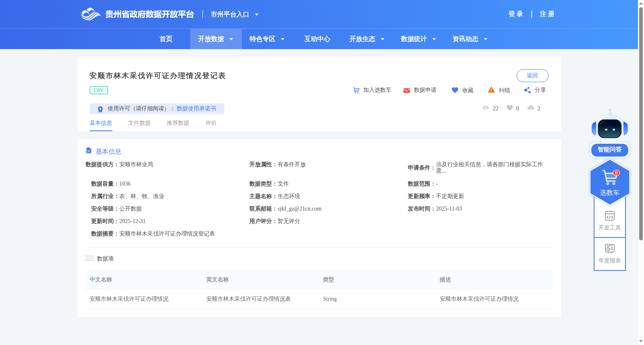Click the CSV format tag
Screen dimensions: 644x345
click(99, 90)
